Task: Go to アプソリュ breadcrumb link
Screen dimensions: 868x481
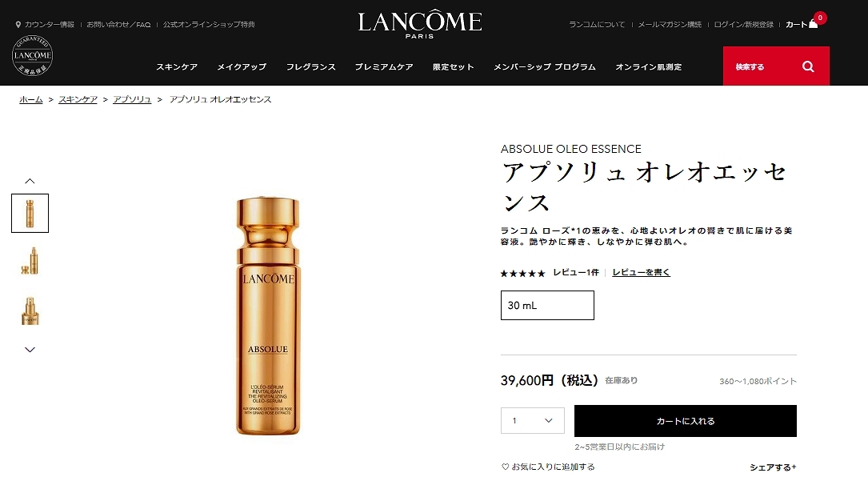Action: [132, 99]
